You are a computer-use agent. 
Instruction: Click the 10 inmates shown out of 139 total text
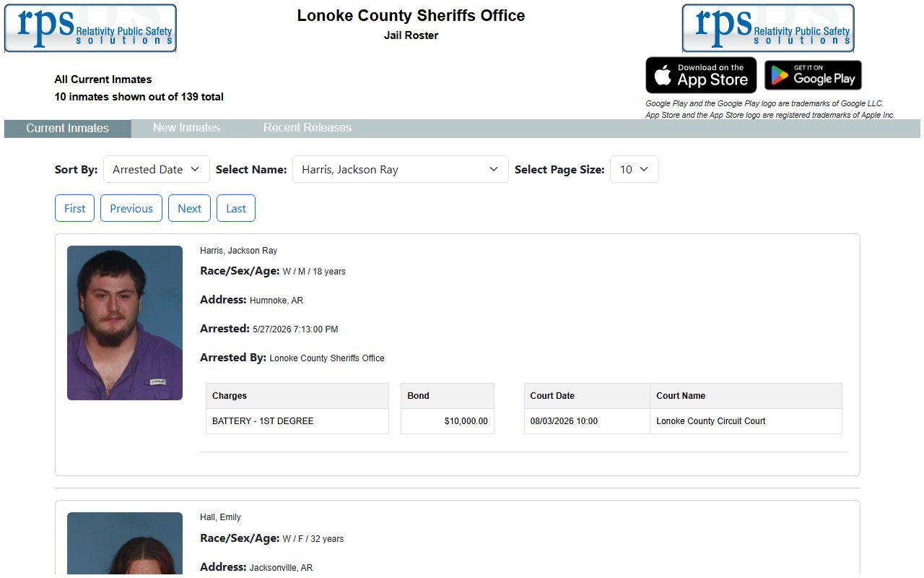pos(139,97)
